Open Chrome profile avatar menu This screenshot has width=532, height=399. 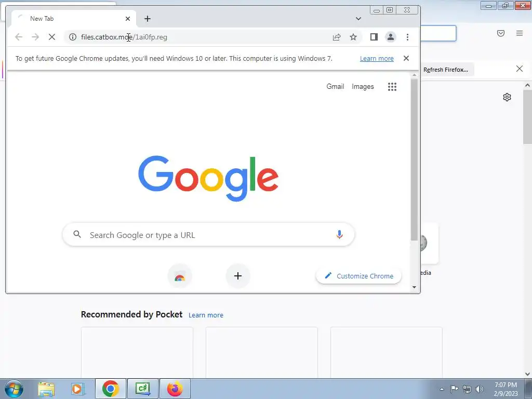[391, 37]
